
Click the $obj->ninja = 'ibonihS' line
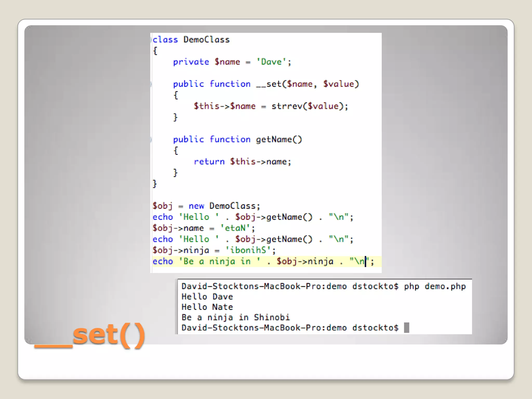[214, 250]
